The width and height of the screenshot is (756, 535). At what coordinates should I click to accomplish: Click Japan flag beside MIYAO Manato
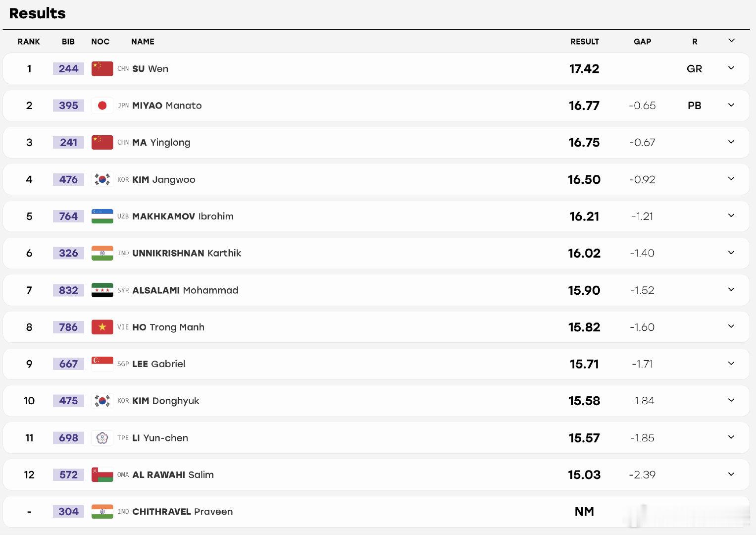[x=102, y=106]
